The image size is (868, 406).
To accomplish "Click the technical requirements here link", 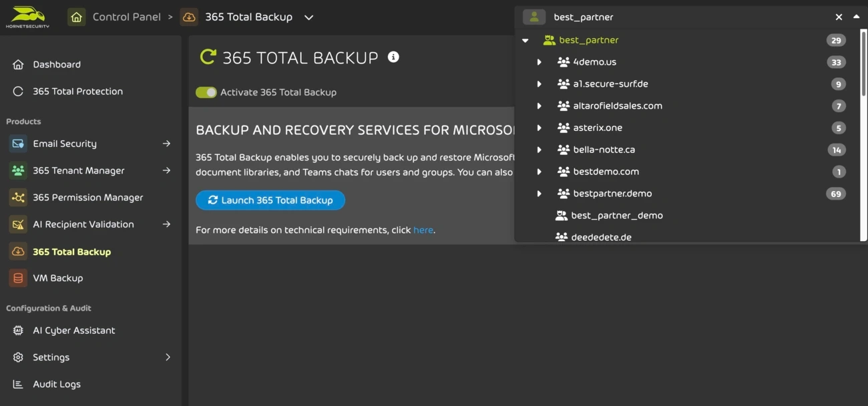I will pos(423,229).
